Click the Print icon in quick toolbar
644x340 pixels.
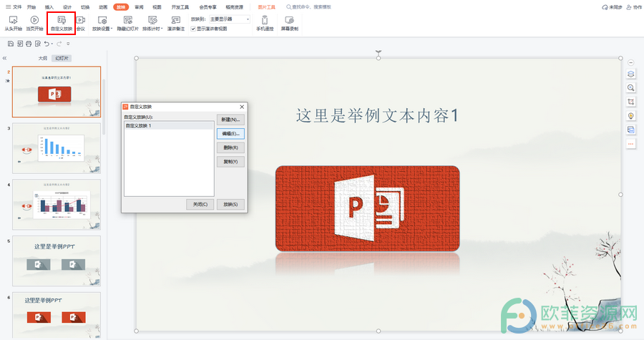click(x=29, y=44)
